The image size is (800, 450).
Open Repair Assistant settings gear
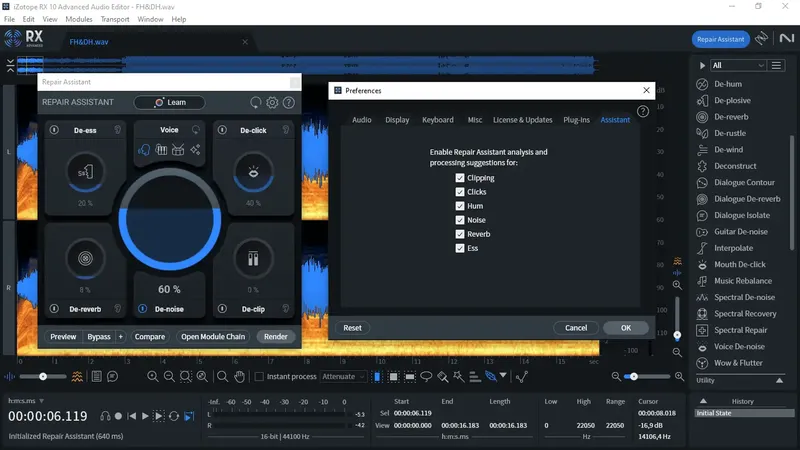pyautogui.click(x=272, y=103)
